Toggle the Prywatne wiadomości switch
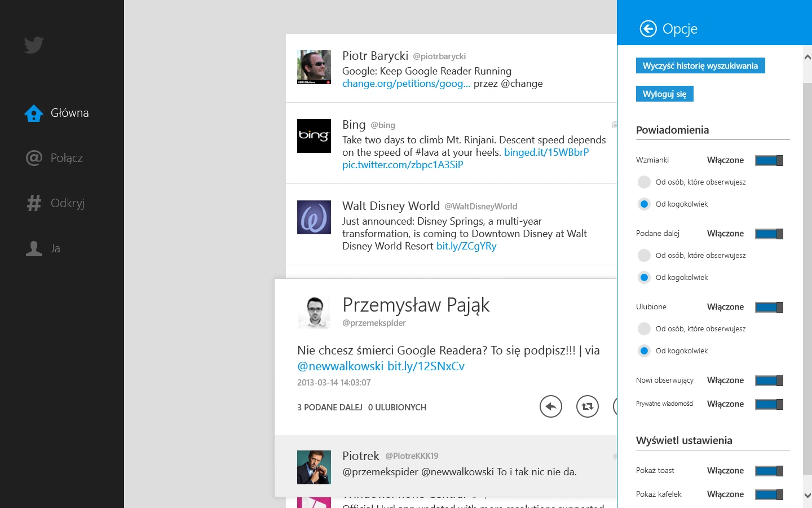 (769, 404)
